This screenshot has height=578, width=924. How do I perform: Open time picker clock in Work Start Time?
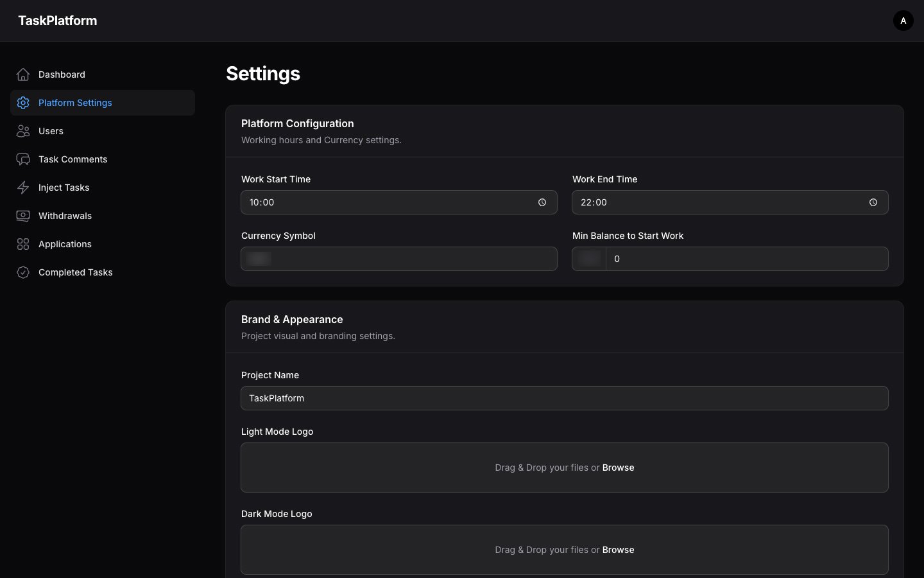(x=542, y=202)
